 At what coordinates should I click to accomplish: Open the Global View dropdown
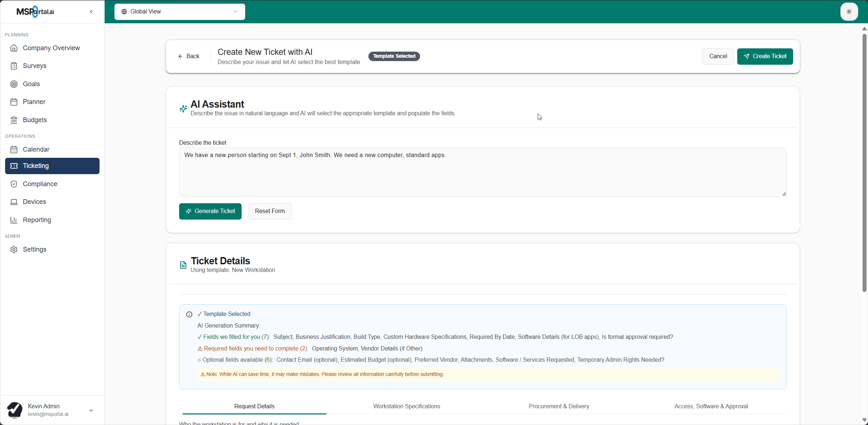(x=179, y=12)
